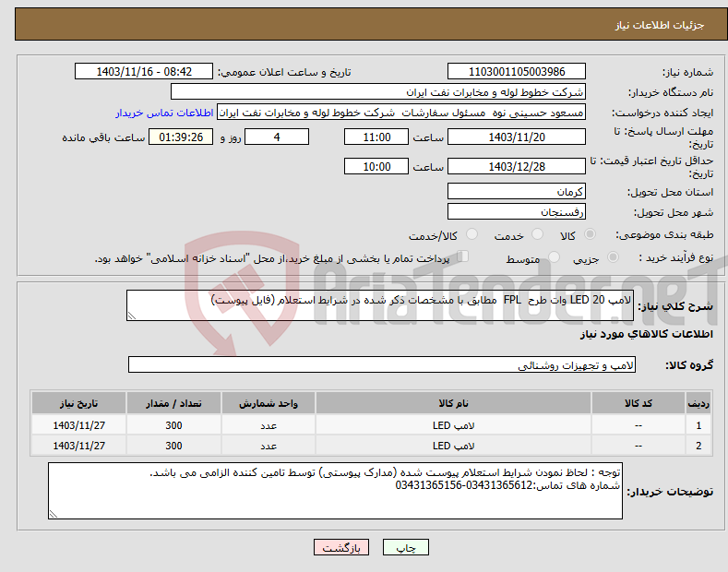Click quantity 300 in row 2
The width and height of the screenshot is (728, 572).
click(173, 446)
